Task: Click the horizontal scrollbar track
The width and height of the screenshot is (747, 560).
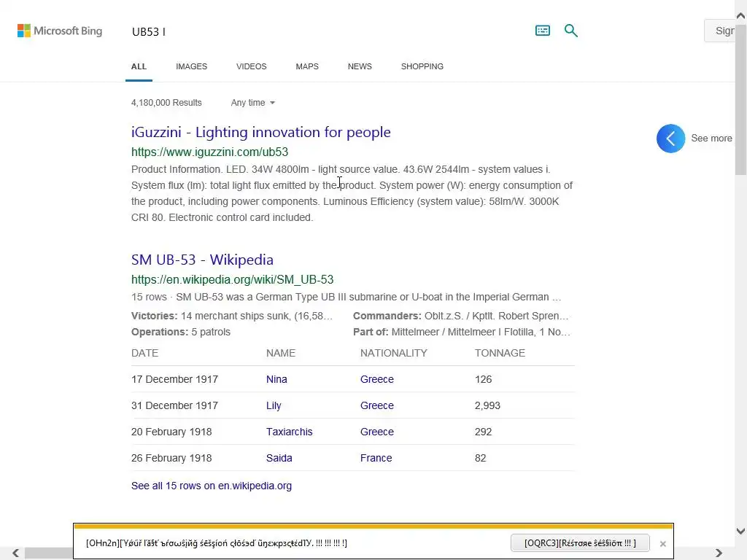Action: pyautogui.click(x=367, y=553)
